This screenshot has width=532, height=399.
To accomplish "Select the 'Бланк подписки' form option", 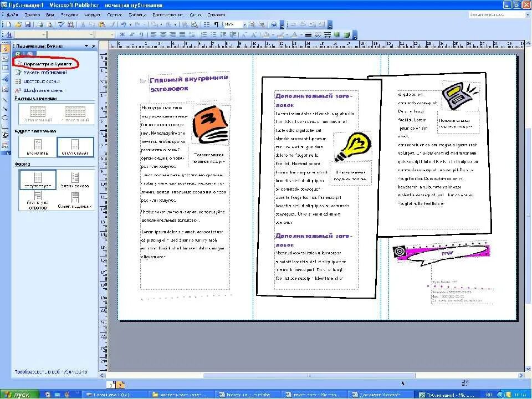I will [75, 200].
